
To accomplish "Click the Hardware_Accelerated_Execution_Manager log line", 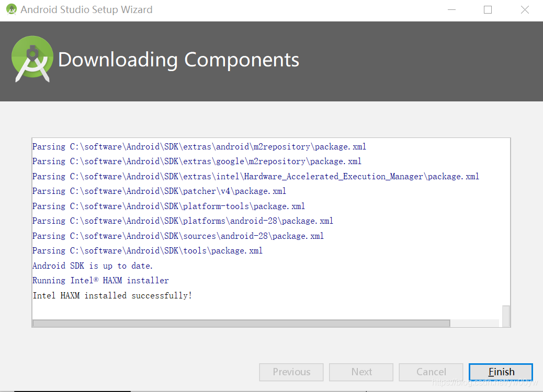I will pos(256,177).
